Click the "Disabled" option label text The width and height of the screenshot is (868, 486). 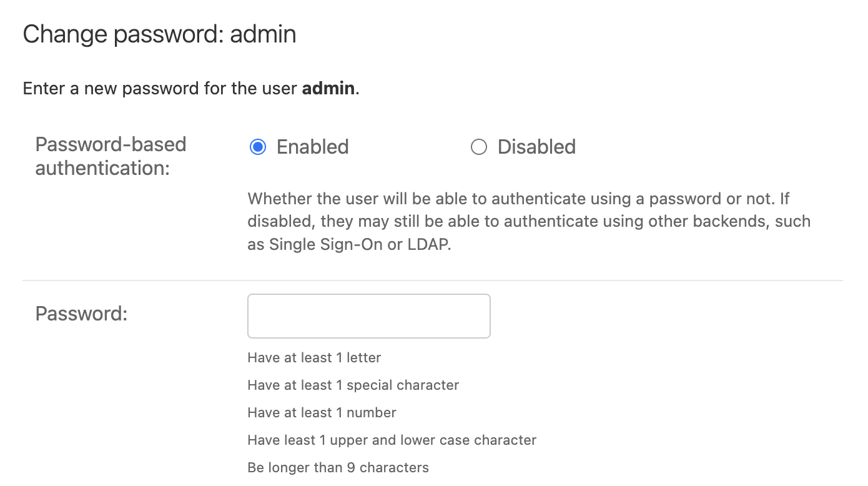tap(536, 147)
